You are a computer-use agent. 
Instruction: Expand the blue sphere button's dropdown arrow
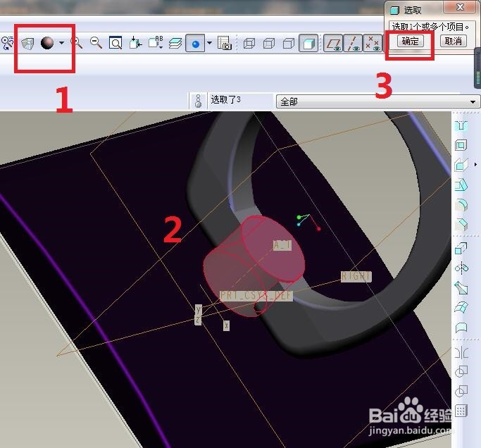(210, 43)
